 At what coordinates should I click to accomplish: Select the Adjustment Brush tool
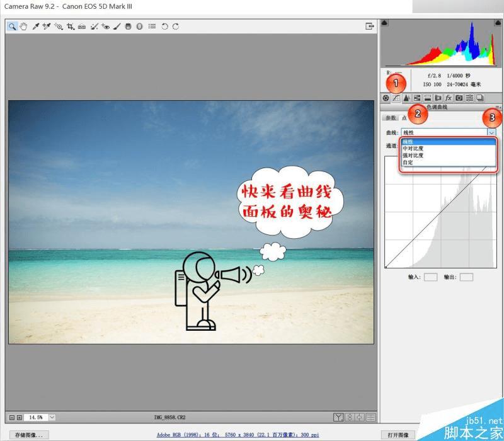click(x=117, y=26)
